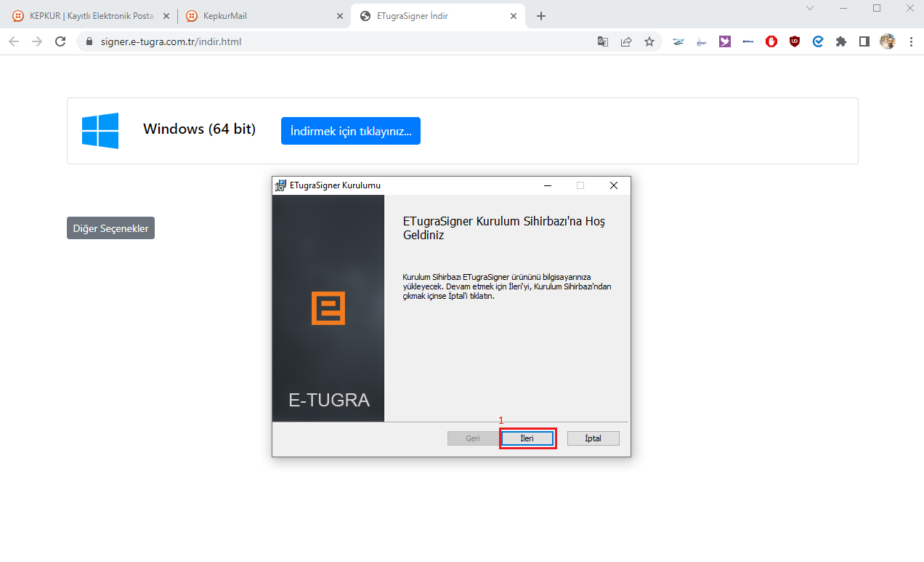
Task: View site security lock info
Action: click(x=90, y=41)
